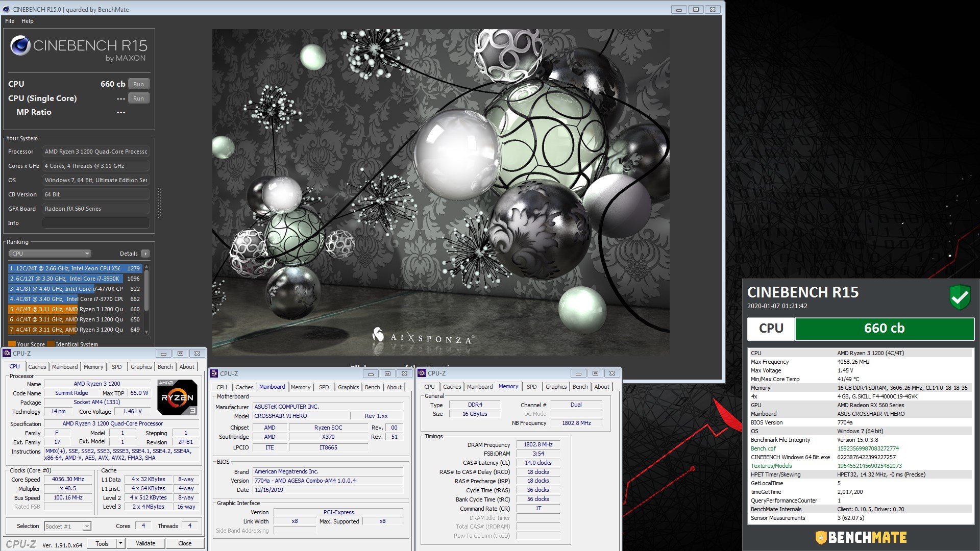Minimize the Cinebench R15 window
The height and width of the screenshot is (551, 980).
[x=678, y=9]
